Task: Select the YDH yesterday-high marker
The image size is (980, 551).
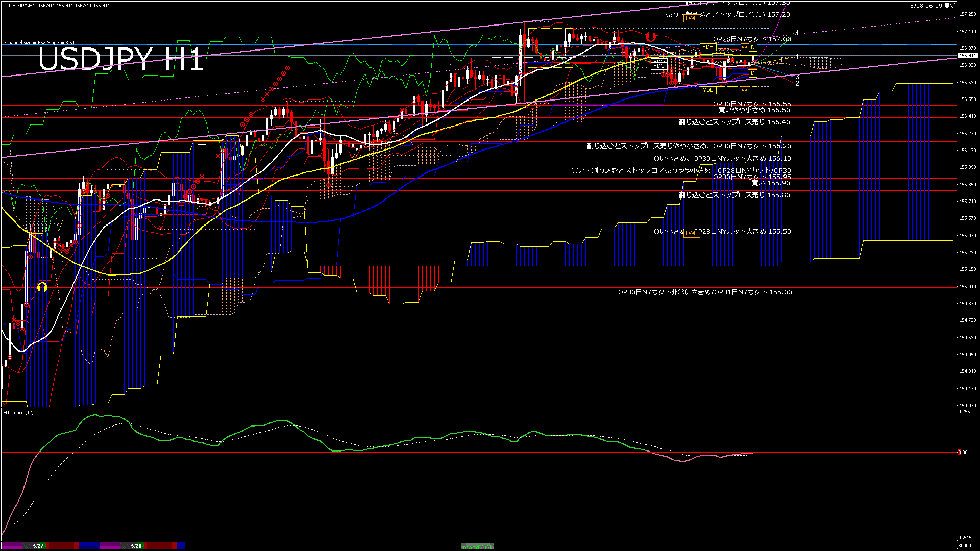Action: point(707,47)
